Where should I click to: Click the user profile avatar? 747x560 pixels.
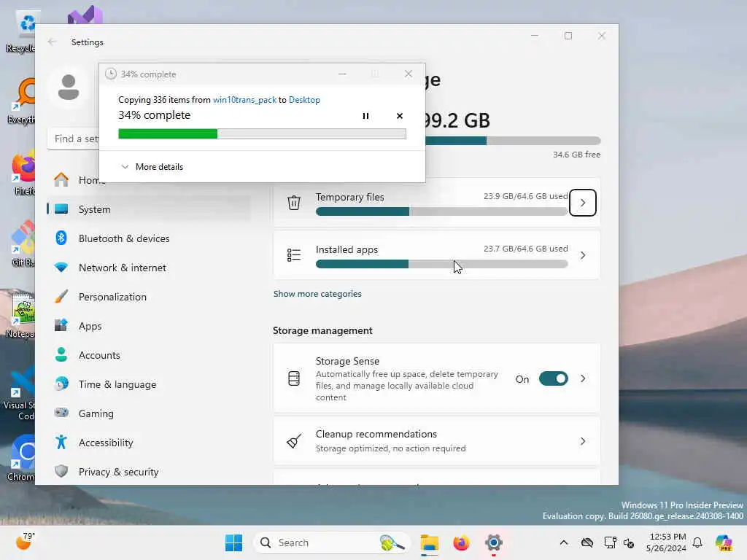click(69, 87)
